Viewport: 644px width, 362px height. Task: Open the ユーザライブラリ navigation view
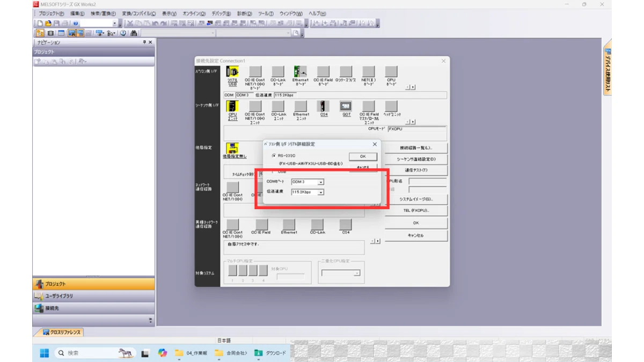[93, 296]
